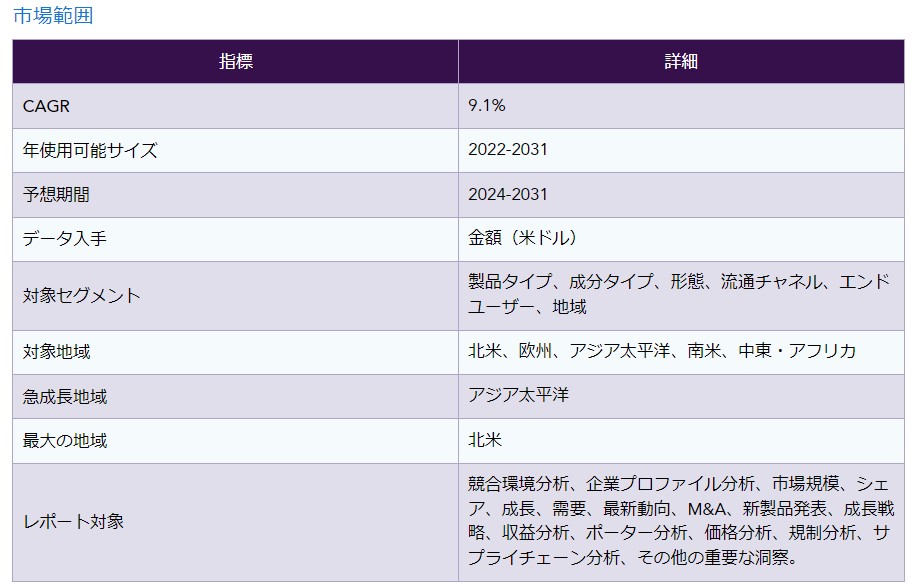Image resolution: width=913 pixels, height=585 pixels.
Task: Select the 予想期間 label
Action: pyautogui.click(x=56, y=194)
